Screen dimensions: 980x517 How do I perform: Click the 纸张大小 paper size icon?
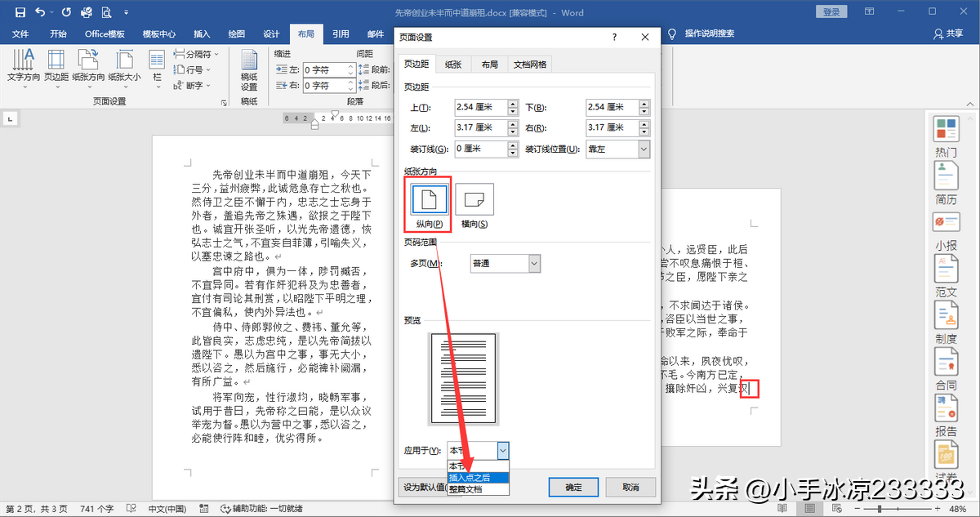coord(124,65)
